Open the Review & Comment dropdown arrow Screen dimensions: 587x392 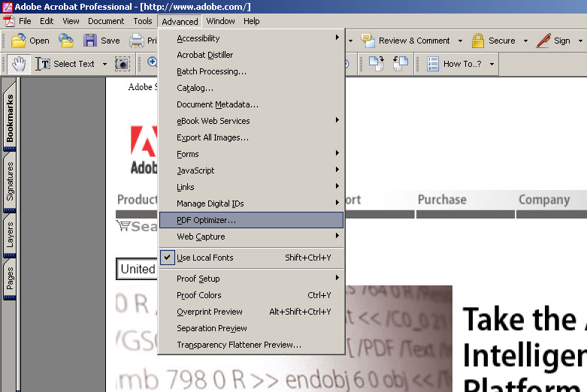[460, 41]
